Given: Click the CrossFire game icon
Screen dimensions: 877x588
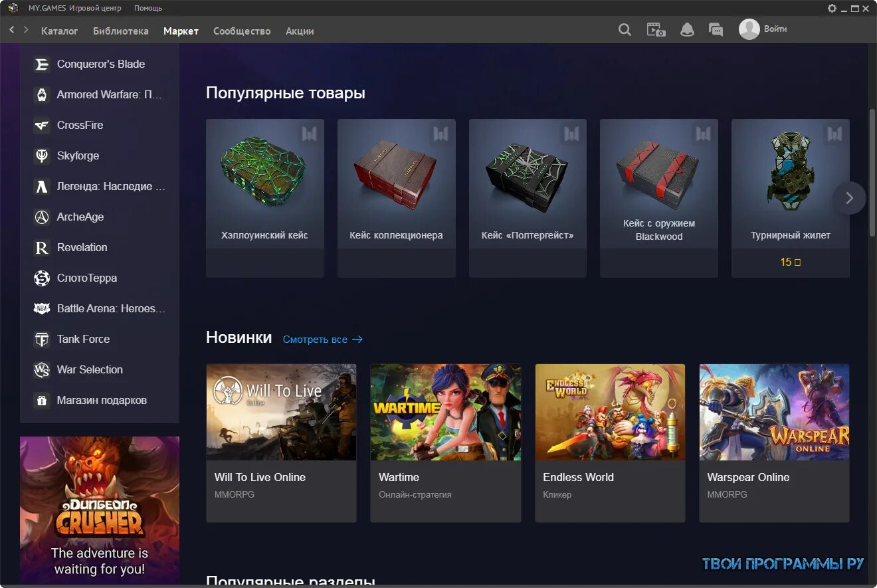Looking at the screenshot, I should click(42, 126).
